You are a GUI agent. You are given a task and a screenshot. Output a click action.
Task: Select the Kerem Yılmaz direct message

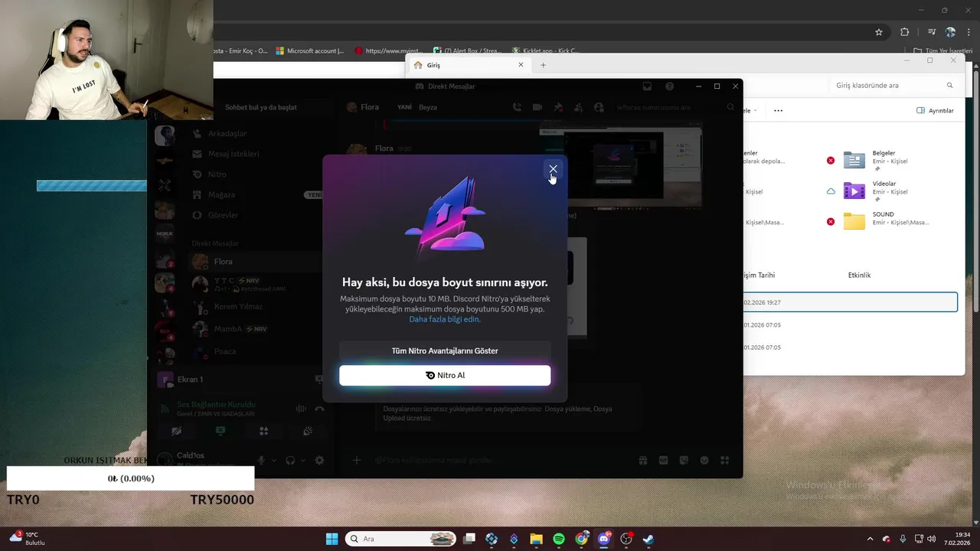point(256,306)
